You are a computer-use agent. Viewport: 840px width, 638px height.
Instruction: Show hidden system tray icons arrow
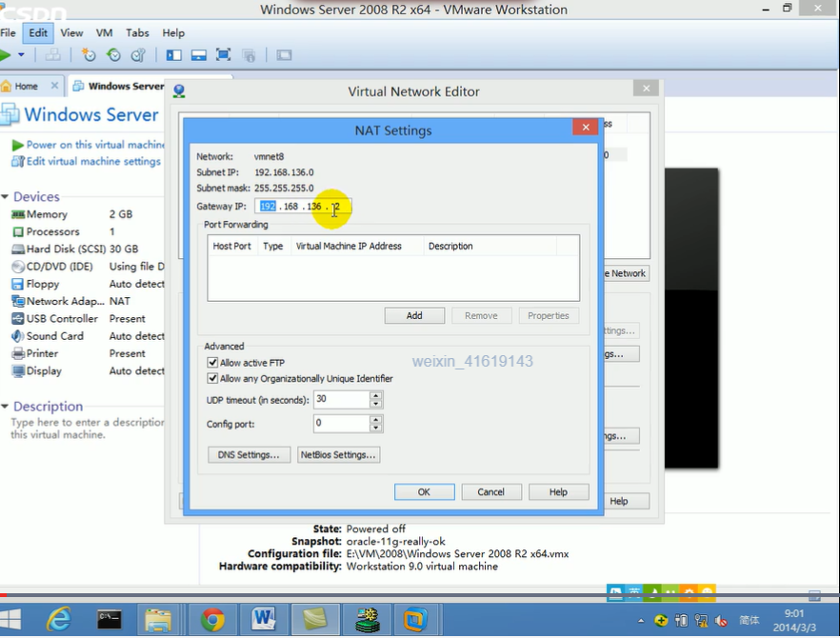pyautogui.click(x=641, y=622)
